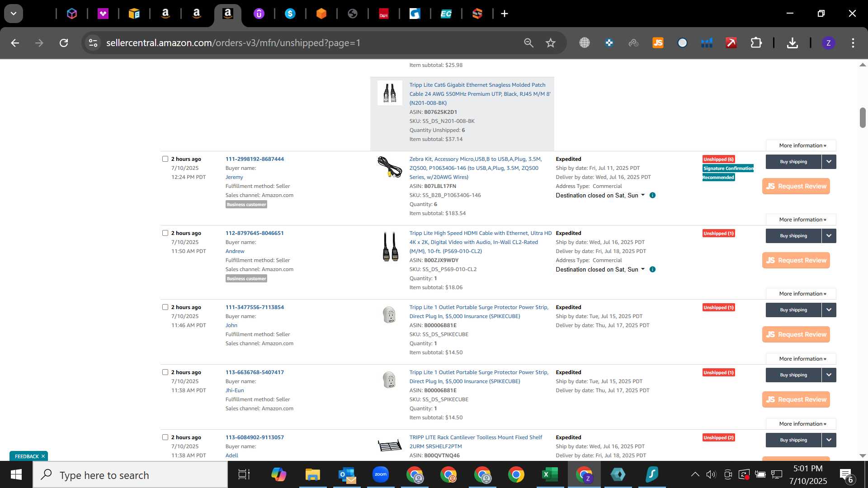
Task: Click Buy shipping for order 111-2998192-8687444
Action: tap(793, 162)
